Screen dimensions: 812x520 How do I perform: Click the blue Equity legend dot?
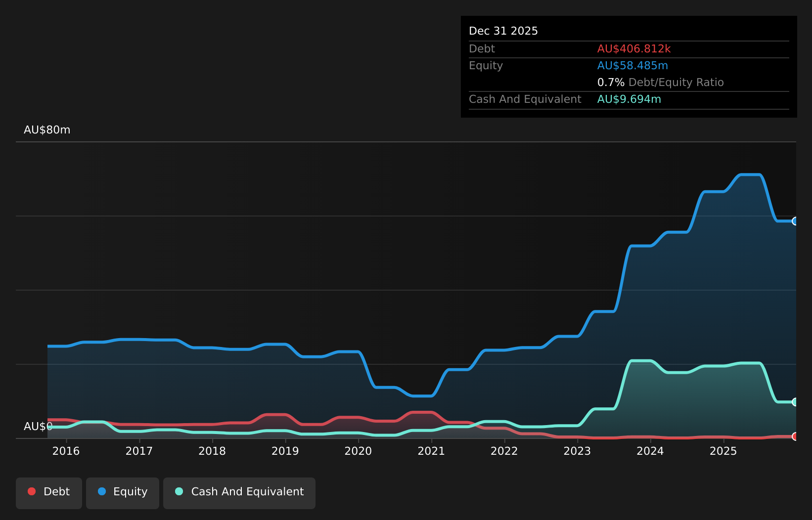coord(102,491)
